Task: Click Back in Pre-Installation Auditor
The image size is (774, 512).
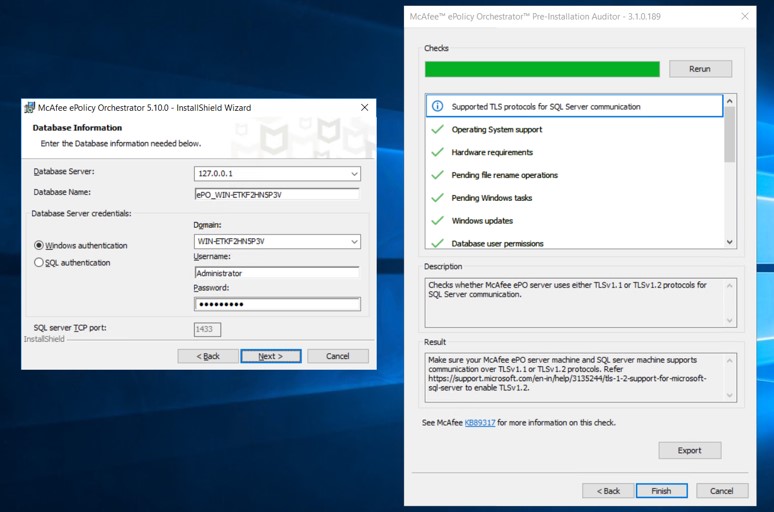Action: pyautogui.click(x=608, y=491)
